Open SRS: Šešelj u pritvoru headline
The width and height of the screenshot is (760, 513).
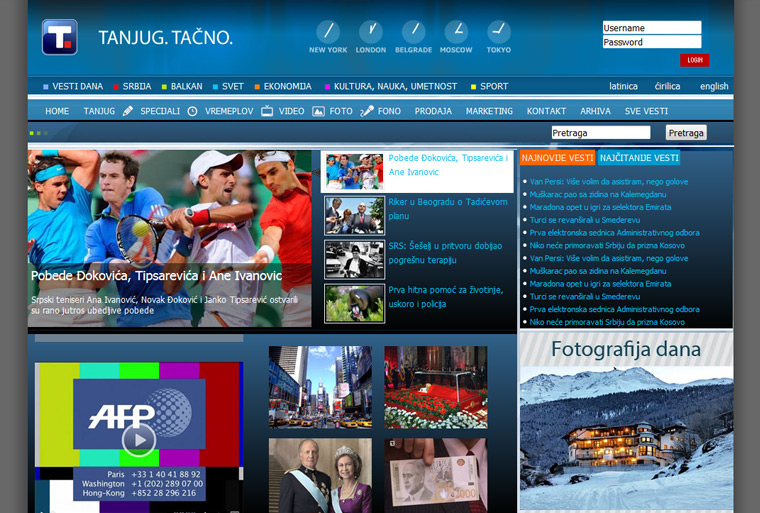[445, 253]
